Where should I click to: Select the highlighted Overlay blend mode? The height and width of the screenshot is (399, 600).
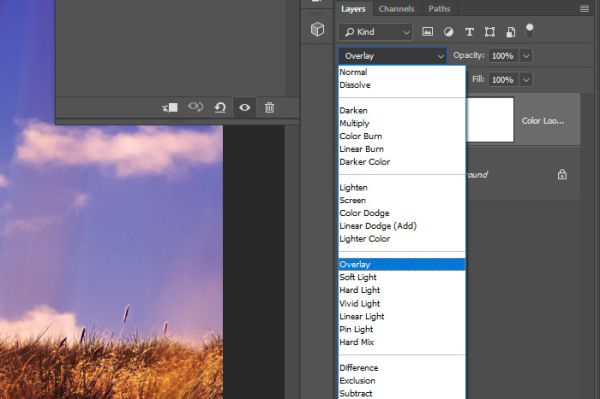pyautogui.click(x=402, y=264)
